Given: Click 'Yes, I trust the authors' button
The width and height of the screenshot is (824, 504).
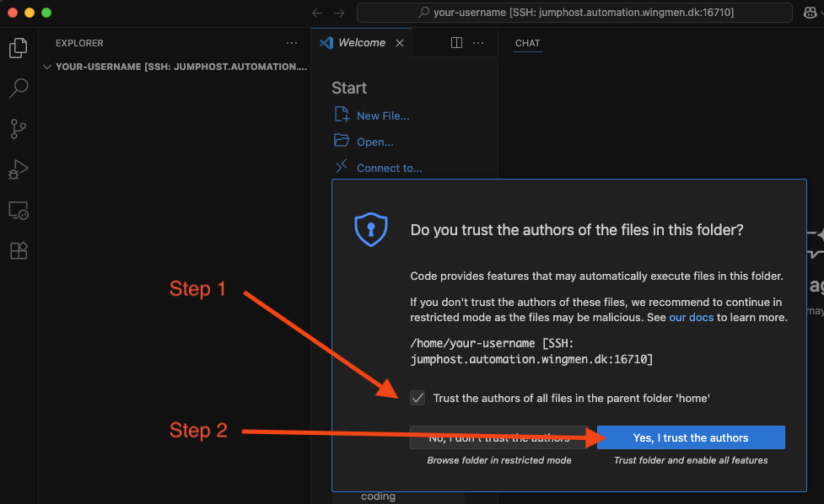Looking at the screenshot, I should pos(691,437).
